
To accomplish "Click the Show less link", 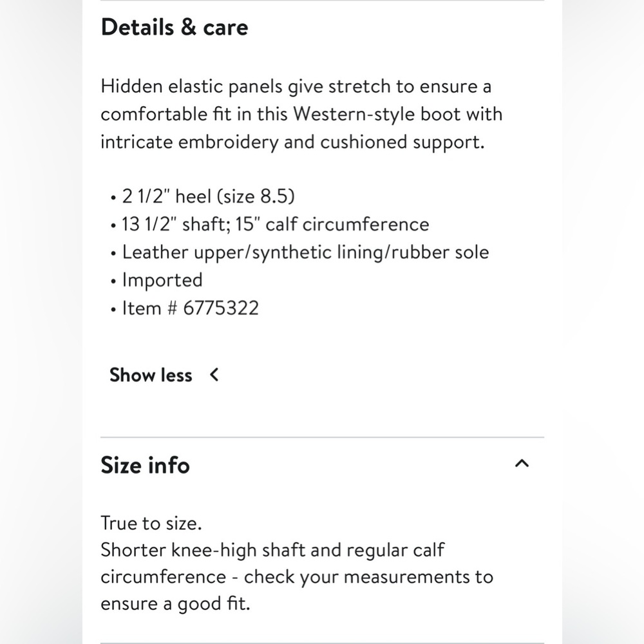I will [151, 375].
